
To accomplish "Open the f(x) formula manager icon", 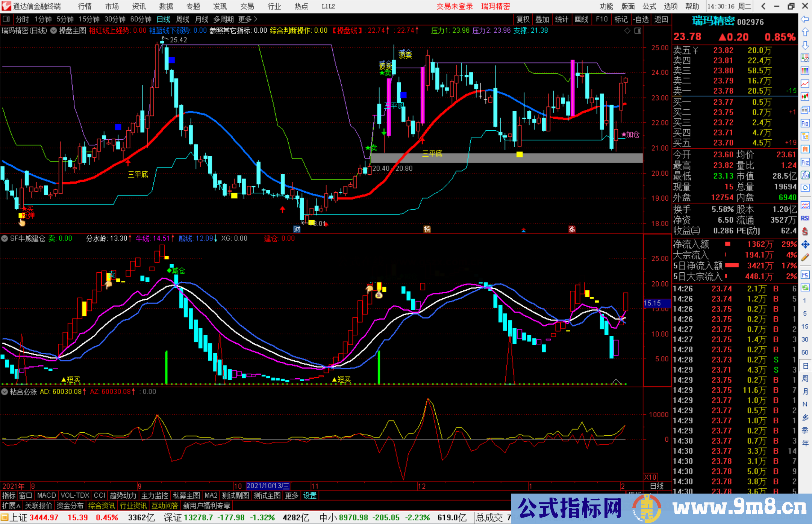I will [x=805, y=175].
